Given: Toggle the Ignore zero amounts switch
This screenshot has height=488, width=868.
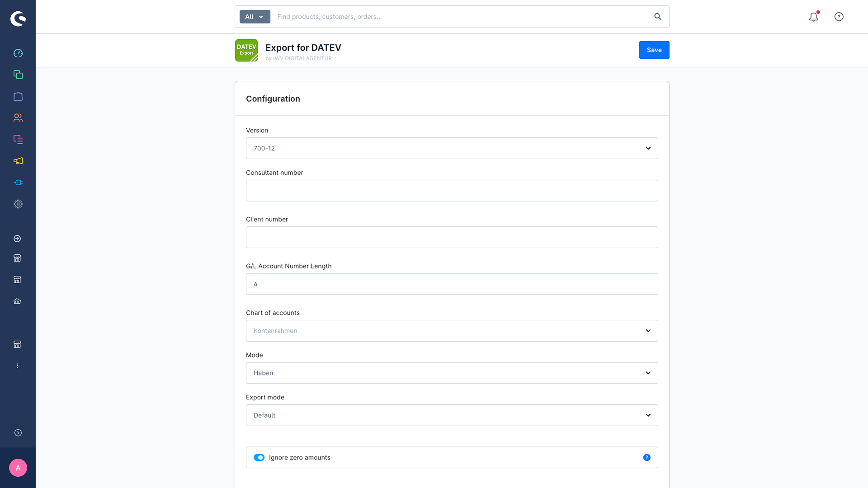Looking at the screenshot, I should tap(259, 458).
